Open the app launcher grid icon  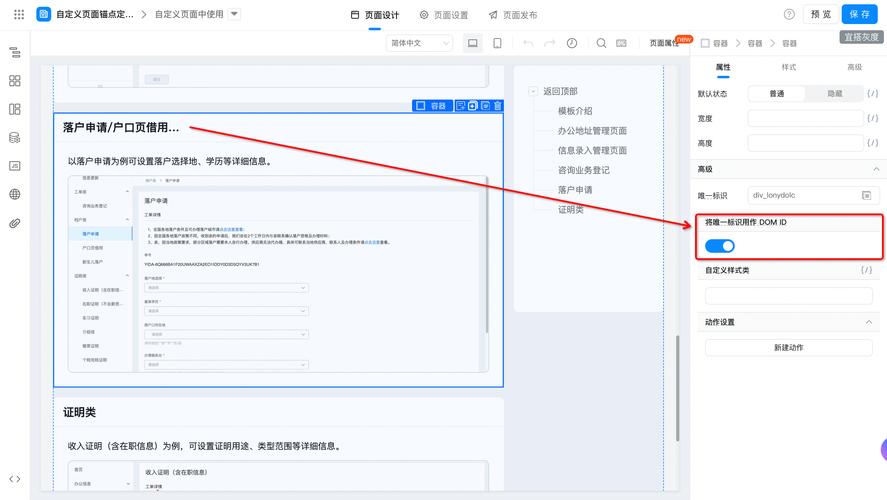click(19, 14)
